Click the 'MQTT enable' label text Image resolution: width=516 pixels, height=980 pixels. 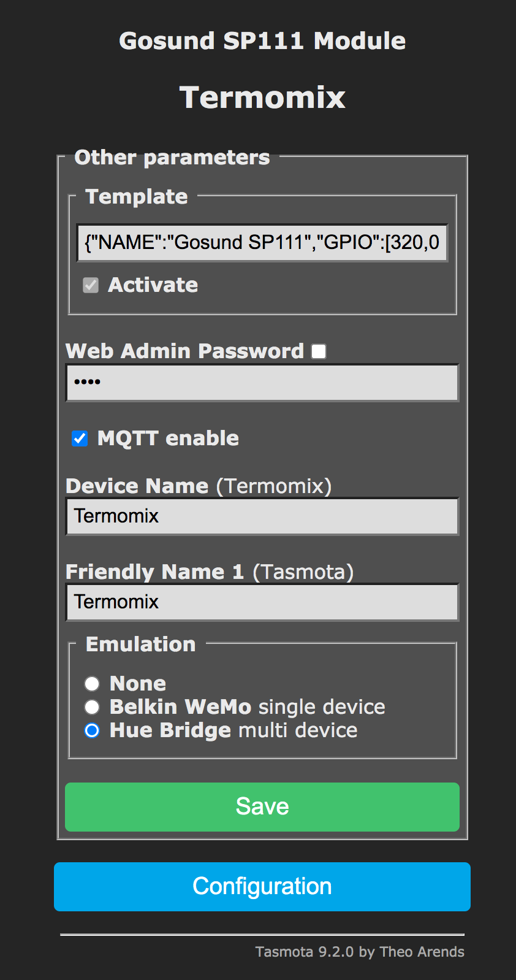[x=168, y=438]
